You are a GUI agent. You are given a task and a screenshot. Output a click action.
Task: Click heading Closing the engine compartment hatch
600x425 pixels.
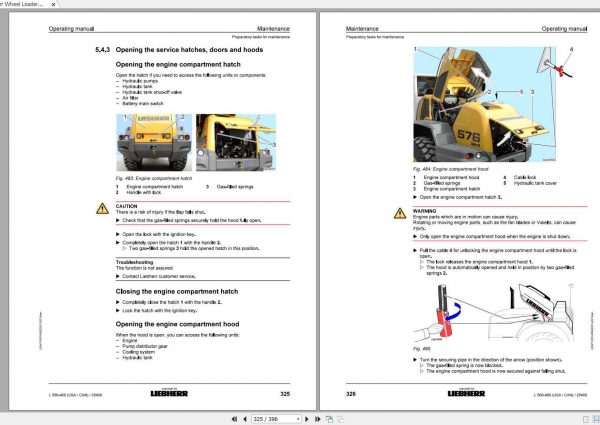177,291
